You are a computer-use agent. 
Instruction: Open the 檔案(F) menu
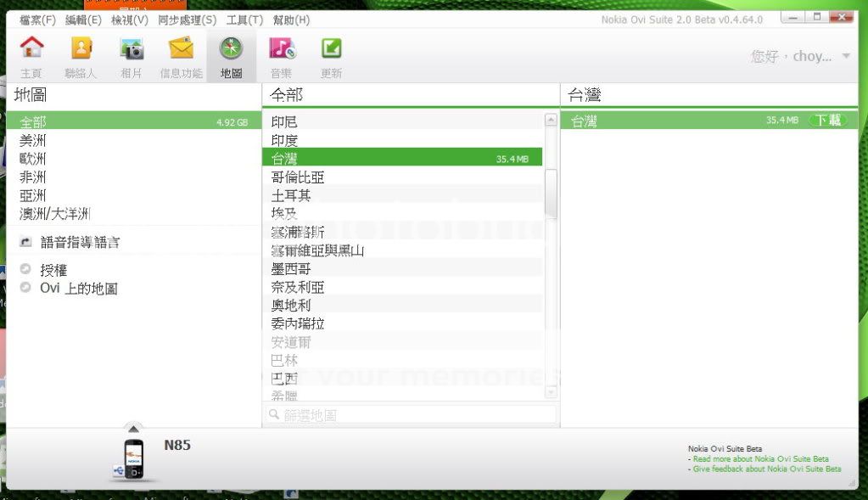(37, 20)
